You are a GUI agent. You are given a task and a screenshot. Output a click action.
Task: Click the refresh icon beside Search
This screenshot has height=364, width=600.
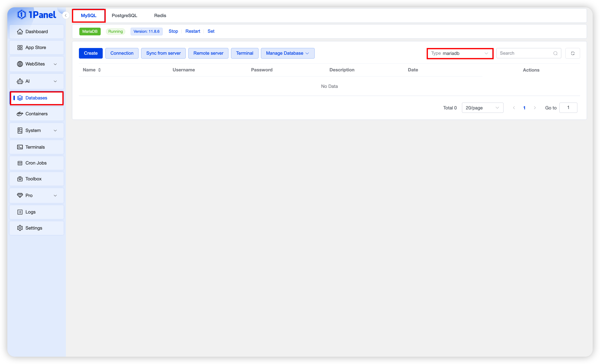573,53
